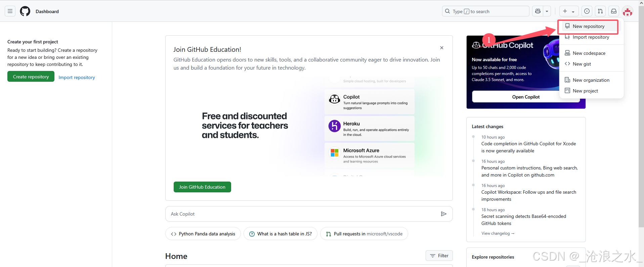644x267 pixels.
Task: Open the plus create-new dropdown
Action: [x=569, y=11]
